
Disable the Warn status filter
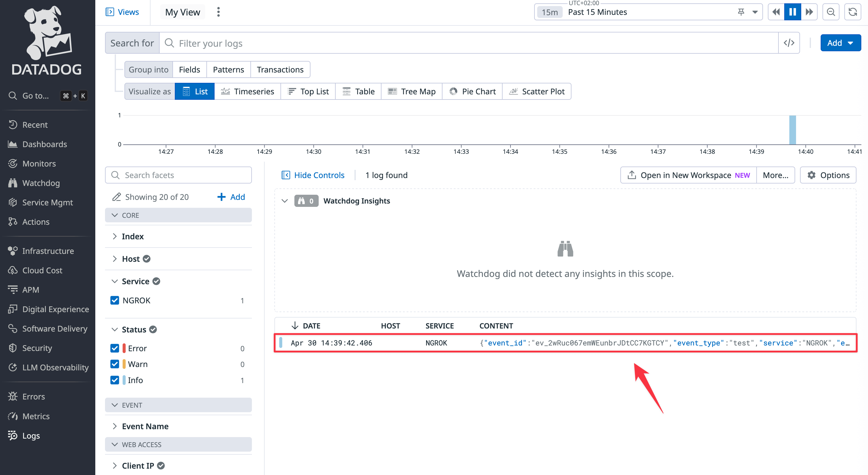point(115,364)
